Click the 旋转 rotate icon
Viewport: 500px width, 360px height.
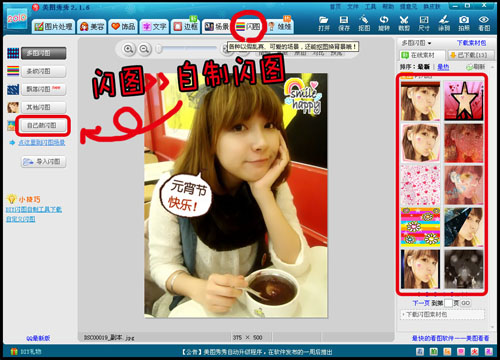point(384,23)
